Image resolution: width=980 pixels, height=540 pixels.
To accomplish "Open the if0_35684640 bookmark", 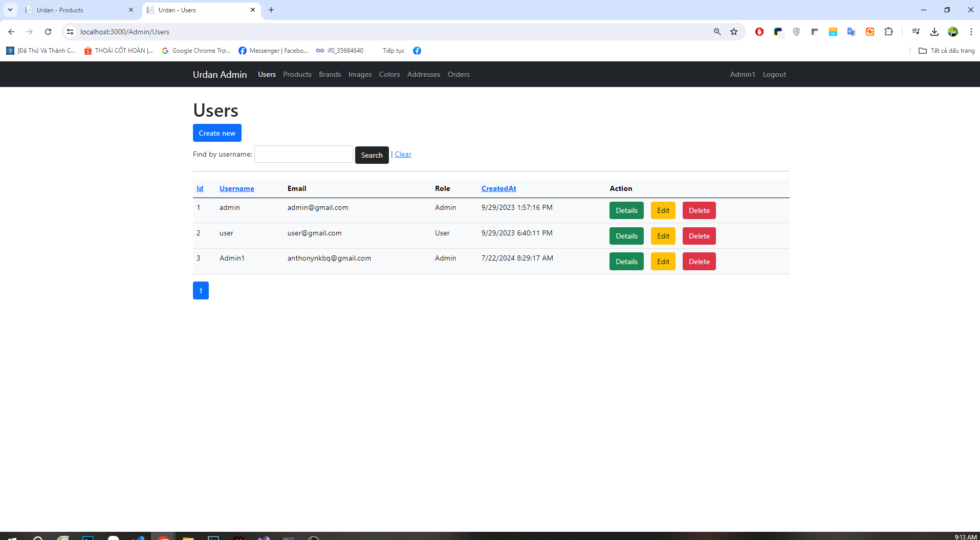I will tap(340, 51).
